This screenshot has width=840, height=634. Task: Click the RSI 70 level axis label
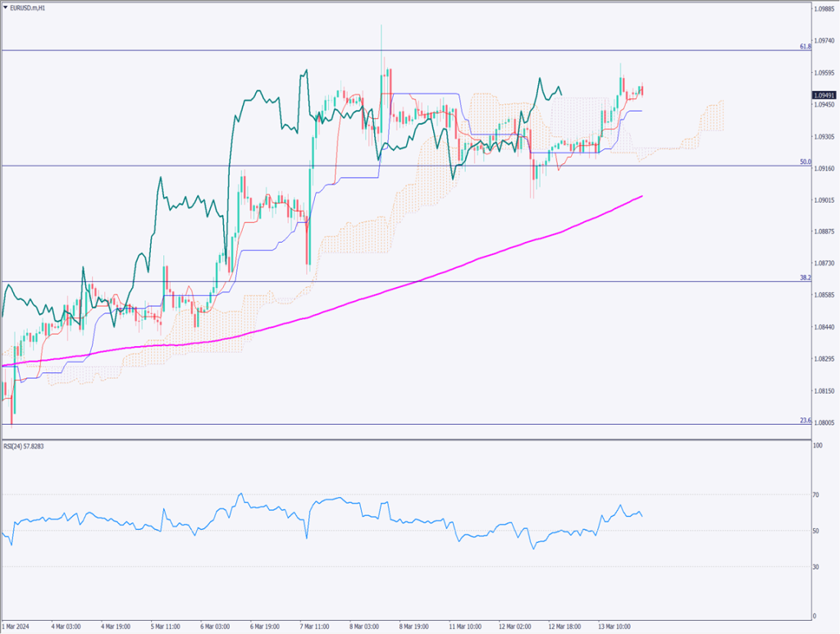817,495
